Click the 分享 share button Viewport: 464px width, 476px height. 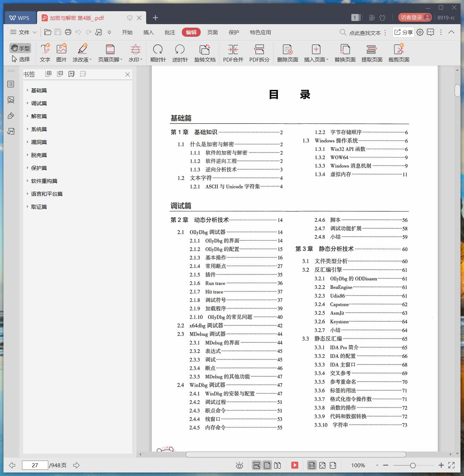tap(404, 32)
